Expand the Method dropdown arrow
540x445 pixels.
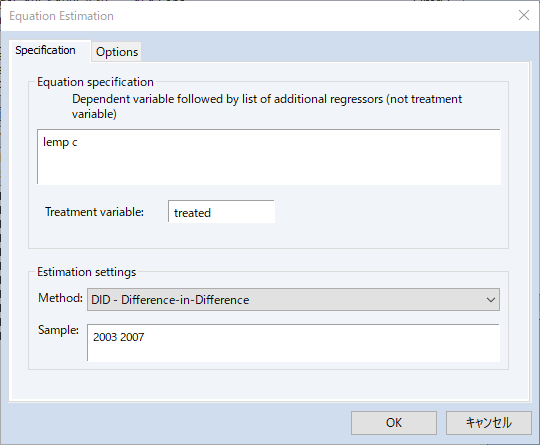coord(491,300)
